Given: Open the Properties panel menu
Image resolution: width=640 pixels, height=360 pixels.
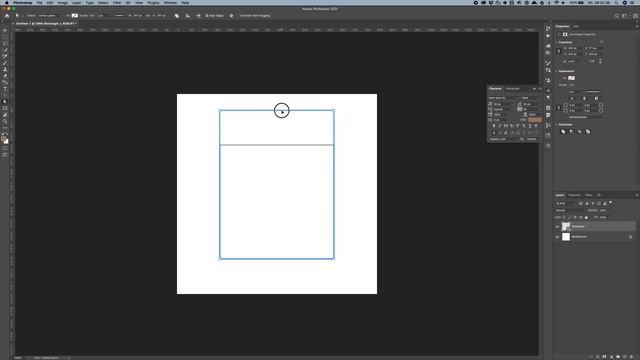Looking at the screenshot, I should point(637,26).
